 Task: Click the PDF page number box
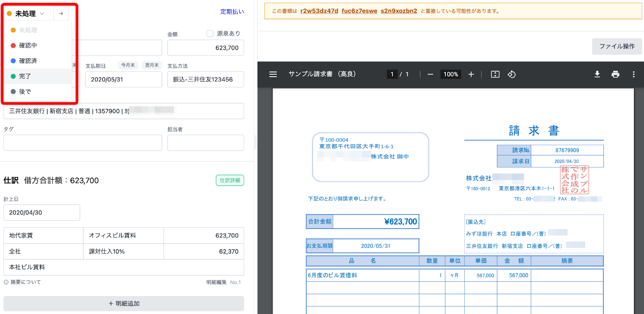coord(392,74)
